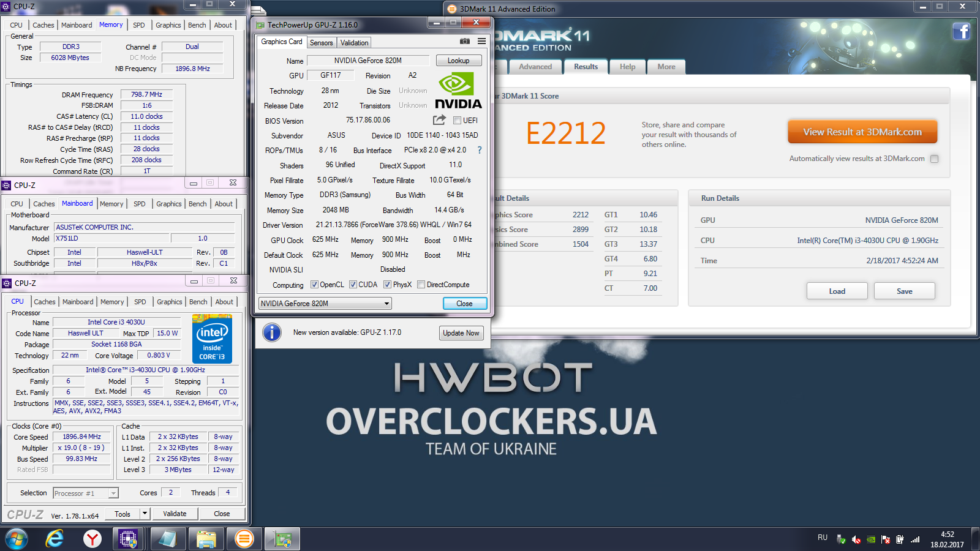Viewport: 980px width, 551px height.
Task: Click the mainboard Model field X751LD
Action: (x=111, y=239)
